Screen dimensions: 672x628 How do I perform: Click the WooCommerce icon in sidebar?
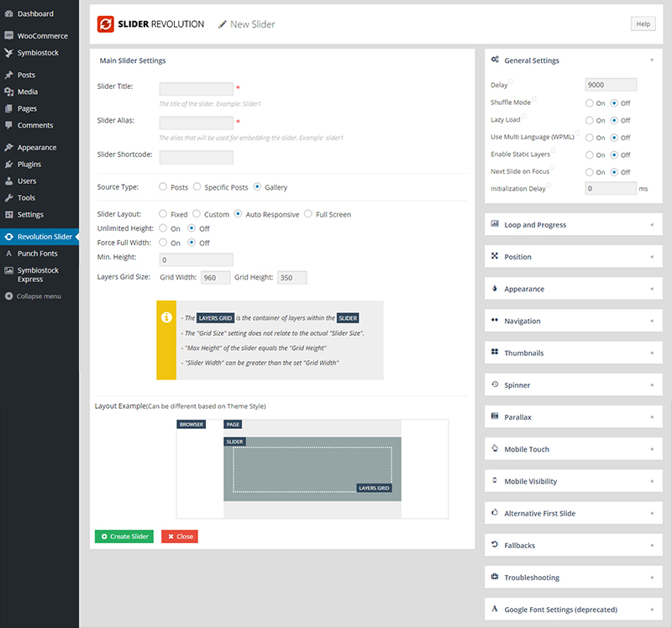click(x=8, y=35)
